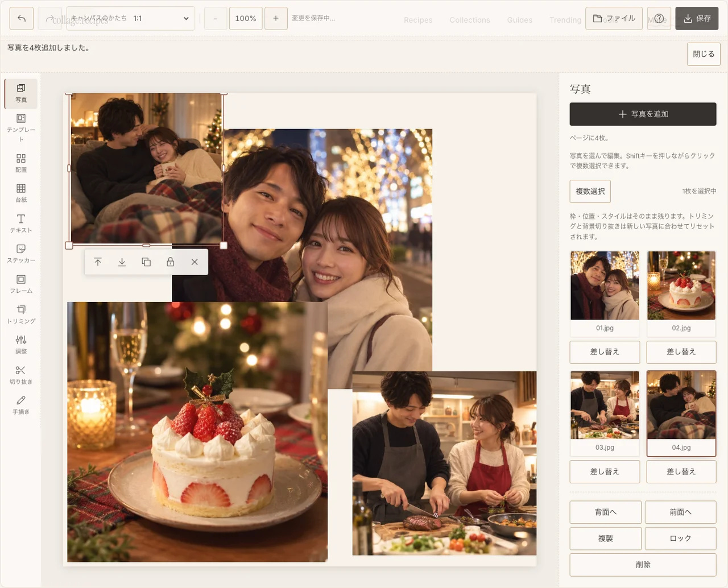
Task: Remove photo with floating toolbar X icon
Action: pos(195,262)
